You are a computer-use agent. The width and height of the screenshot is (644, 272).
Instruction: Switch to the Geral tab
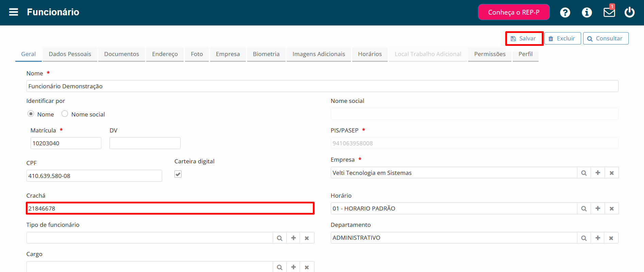tap(29, 54)
